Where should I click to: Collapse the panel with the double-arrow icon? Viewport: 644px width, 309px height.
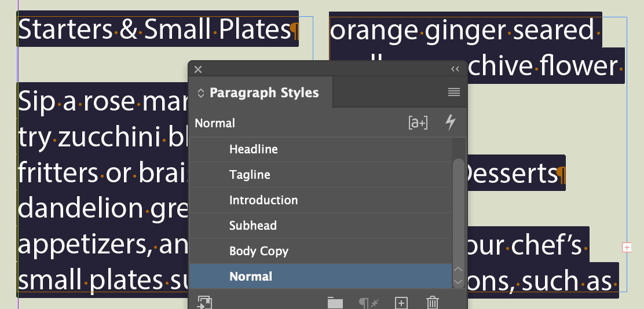(455, 69)
